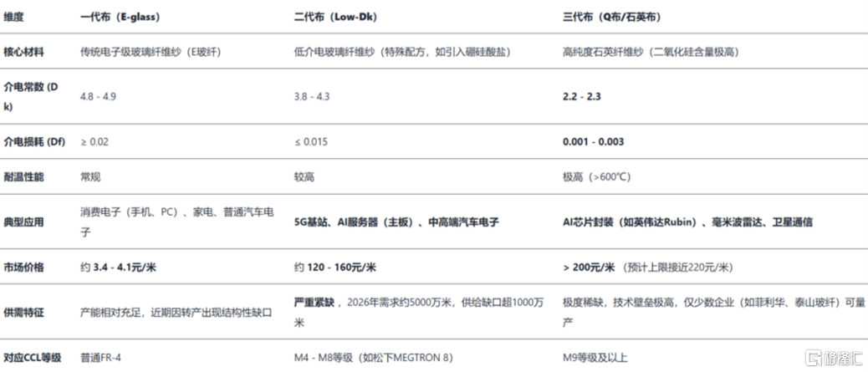Click the 产能相对充足 cell

pos(176,313)
